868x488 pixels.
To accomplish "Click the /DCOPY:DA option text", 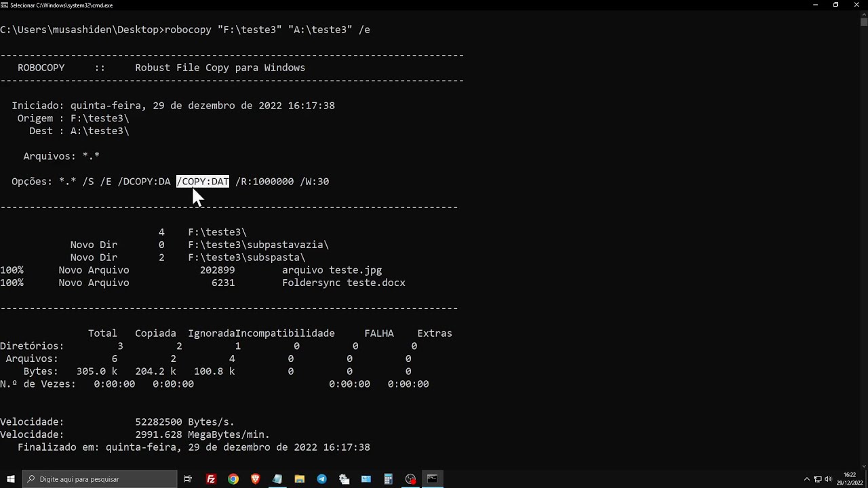I will (144, 181).
